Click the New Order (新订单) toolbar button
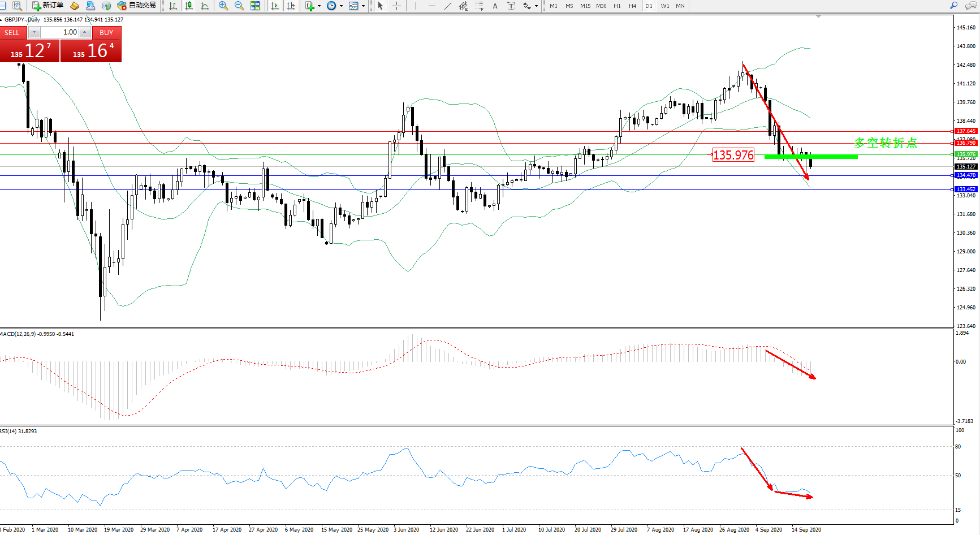This screenshot has width=980, height=535. click(x=48, y=6)
